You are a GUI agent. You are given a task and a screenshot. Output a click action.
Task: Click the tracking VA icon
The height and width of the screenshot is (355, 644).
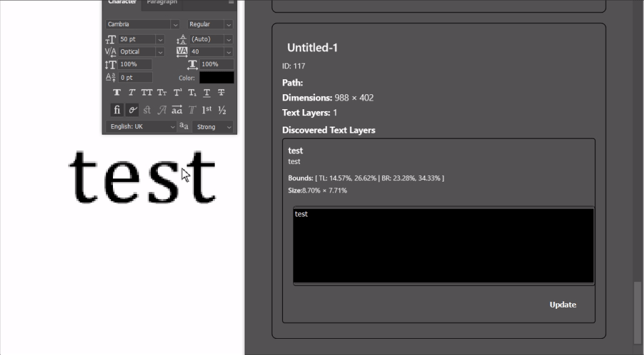click(182, 52)
